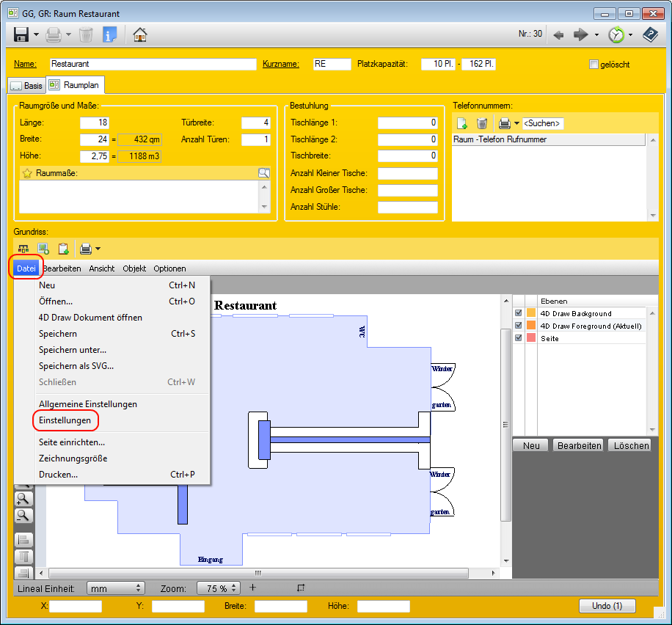The height and width of the screenshot is (625, 672).
Task: Enable the gelöscht checkbox
Action: point(594,65)
